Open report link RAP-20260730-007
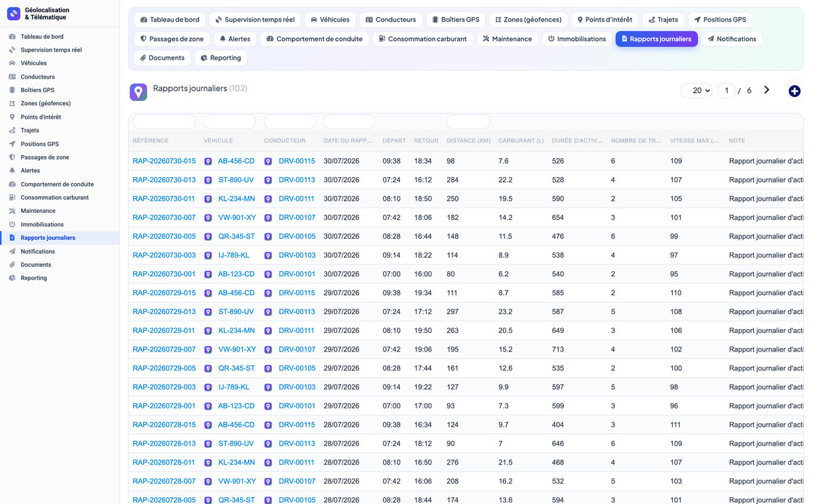This screenshot has height=504, width=814. click(x=164, y=218)
